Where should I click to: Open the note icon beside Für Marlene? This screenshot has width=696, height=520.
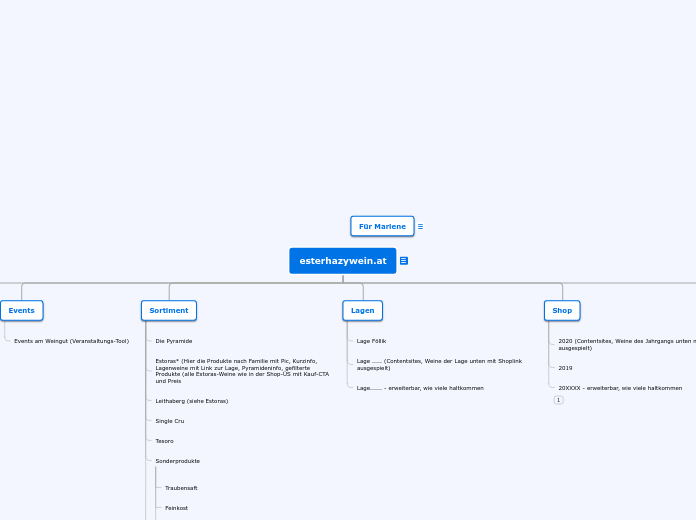[x=420, y=226]
